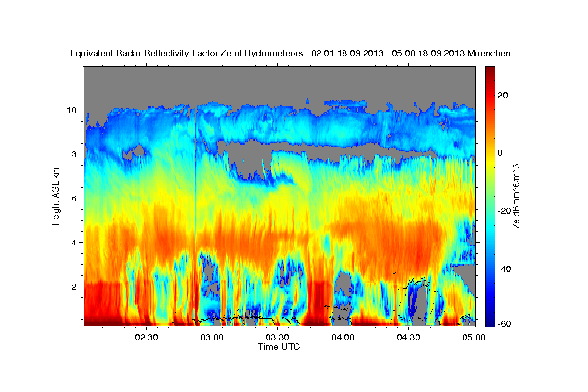This screenshot has width=588, height=392.
Task: Click the 'Height AGL km' axis label
Action: click(x=56, y=196)
